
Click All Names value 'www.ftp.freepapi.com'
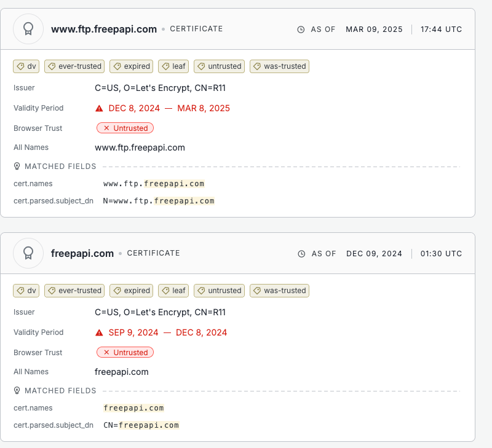click(x=140, y=147)
